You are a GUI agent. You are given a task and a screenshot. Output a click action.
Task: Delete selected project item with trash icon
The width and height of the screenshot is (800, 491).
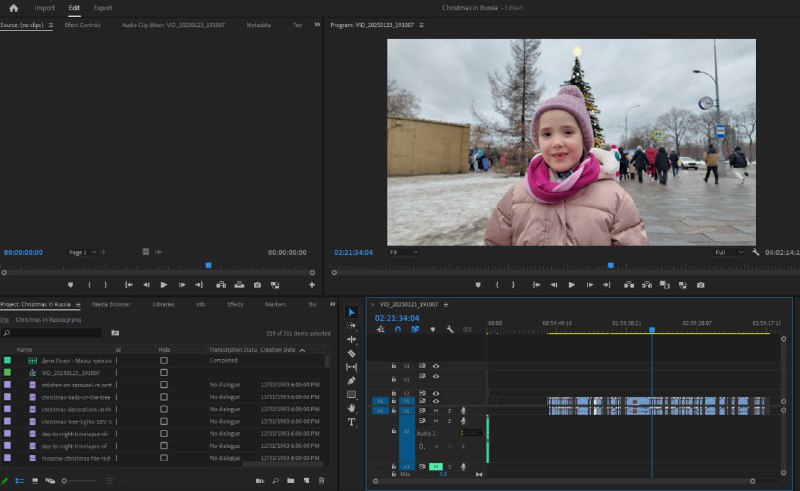click(x=321, y=480)
